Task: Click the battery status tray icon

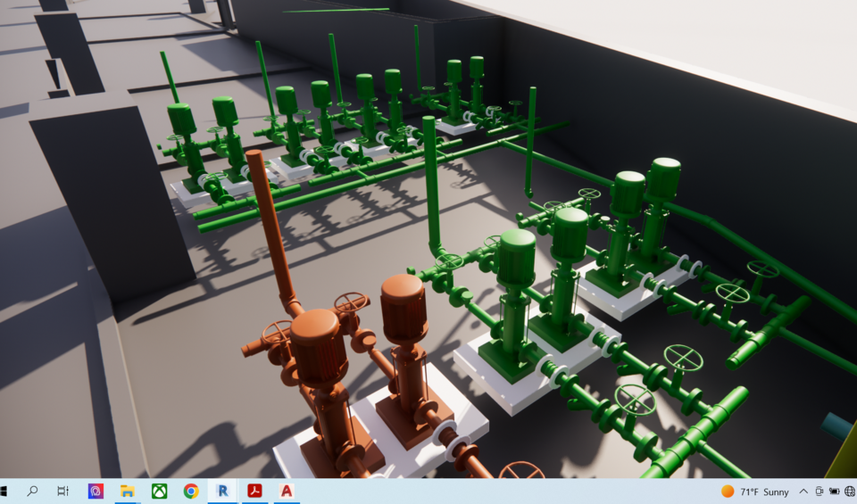Action: tap(834, 492)
